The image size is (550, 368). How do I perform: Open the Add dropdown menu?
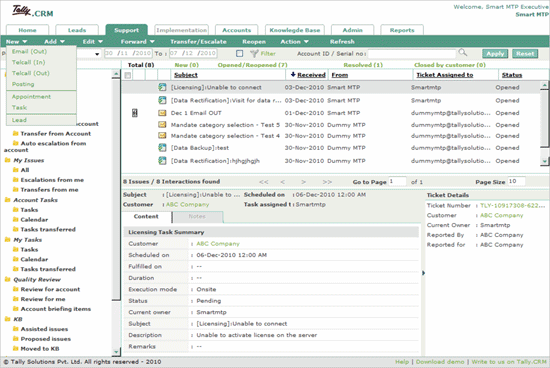pyautogui.click(x=54, y=41)
